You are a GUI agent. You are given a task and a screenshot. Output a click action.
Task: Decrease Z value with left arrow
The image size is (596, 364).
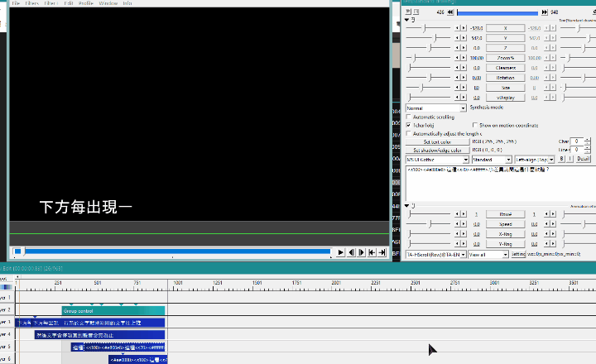point(457,48)
